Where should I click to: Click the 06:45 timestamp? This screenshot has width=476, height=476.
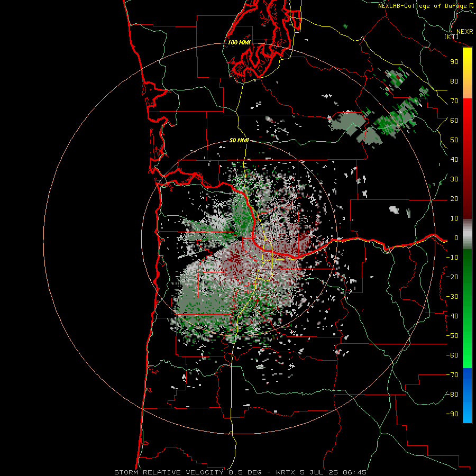[354, 472]
